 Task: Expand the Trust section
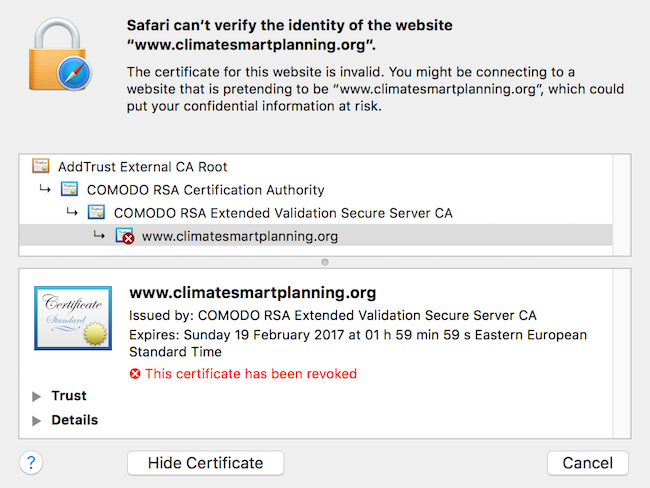coord(38,396)
